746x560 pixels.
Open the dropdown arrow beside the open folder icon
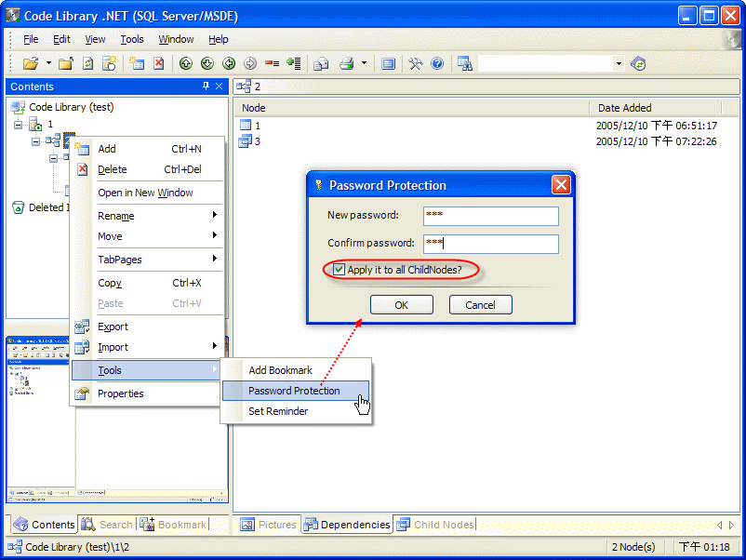coord(48,63)
